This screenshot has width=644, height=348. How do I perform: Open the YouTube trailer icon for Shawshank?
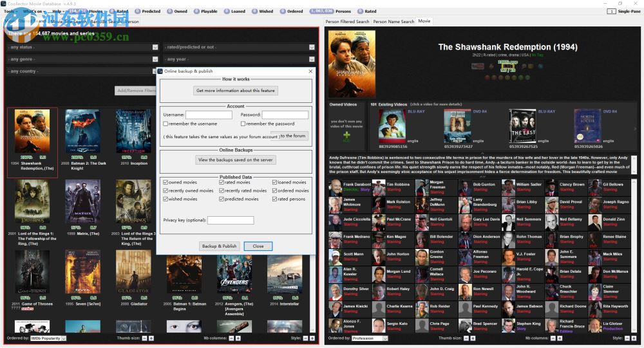(x=477, y=66)
